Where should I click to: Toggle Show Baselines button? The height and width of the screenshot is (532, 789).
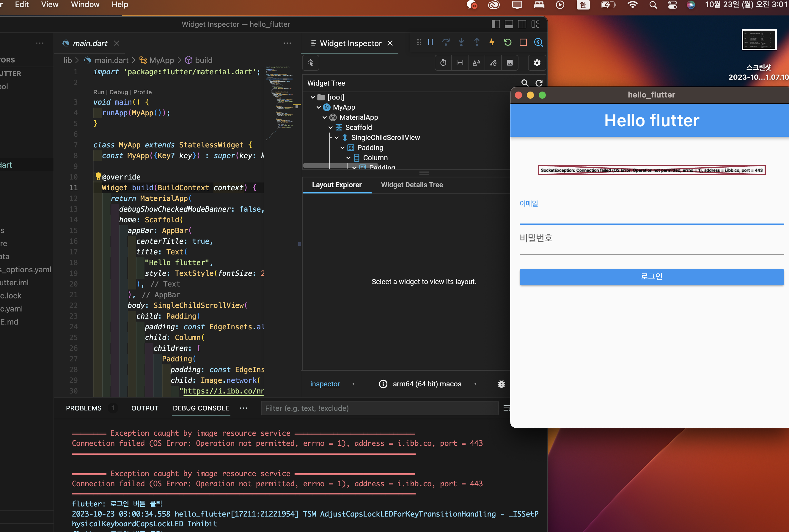pos(477,63)
